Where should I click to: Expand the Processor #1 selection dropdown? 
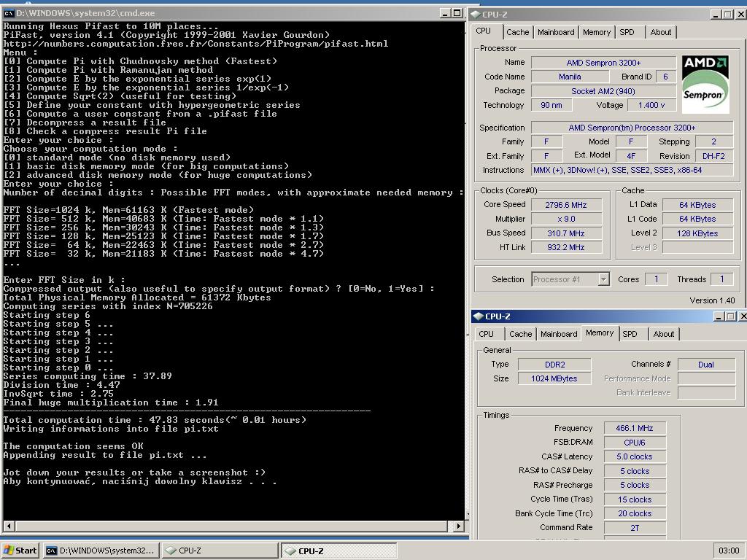[603, 279]
